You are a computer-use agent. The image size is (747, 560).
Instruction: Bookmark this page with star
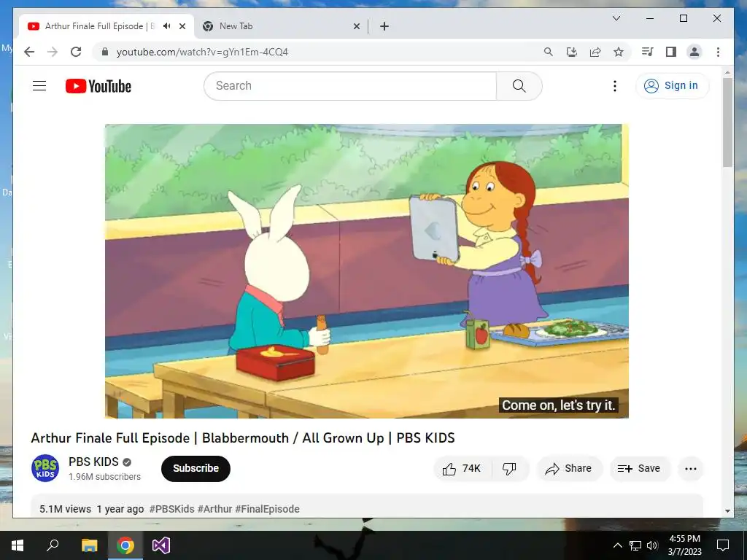click(619, 52)
